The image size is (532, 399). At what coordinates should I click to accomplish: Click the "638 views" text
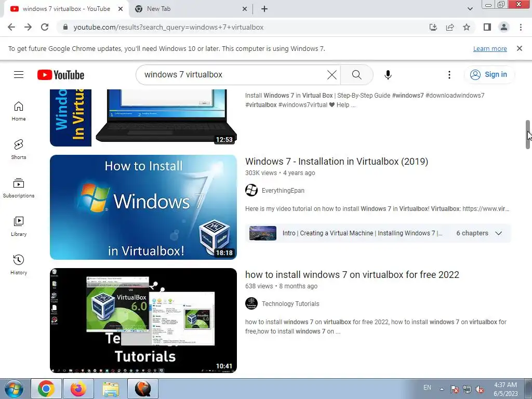click(x=259, y=286)
